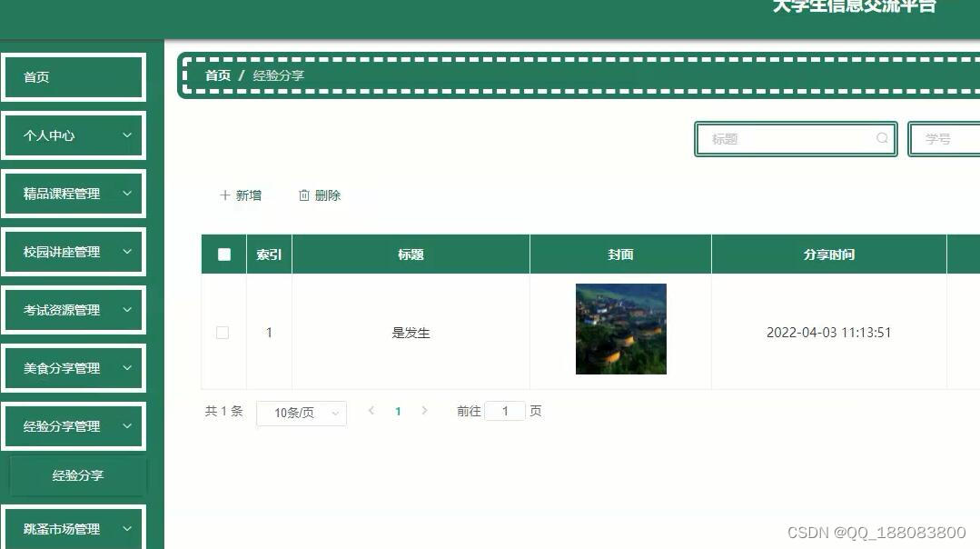
Task: Click chevron arrow beside 经验分享管理
Action: [x=127, y=425]
